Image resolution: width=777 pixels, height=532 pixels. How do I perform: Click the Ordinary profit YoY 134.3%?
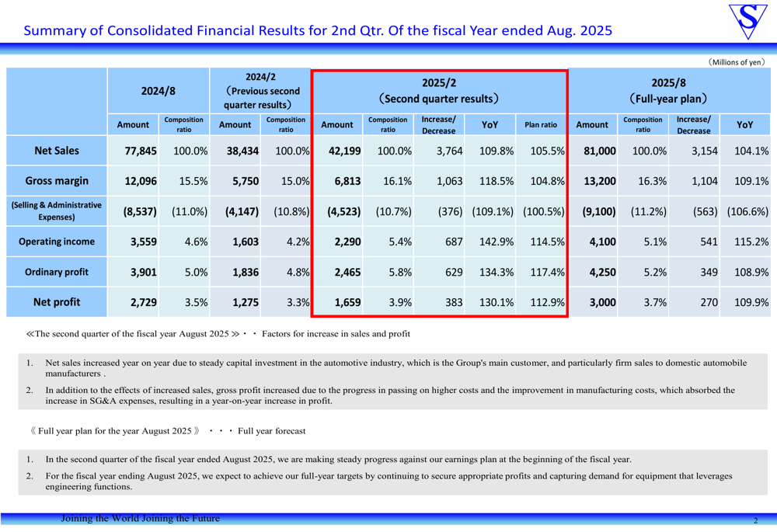[496, 272]
